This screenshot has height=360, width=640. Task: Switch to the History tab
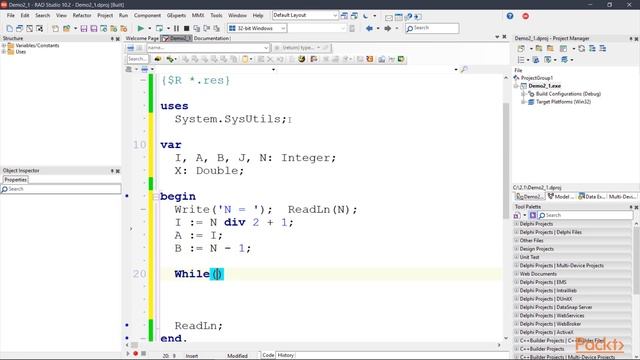pos(286,355)
